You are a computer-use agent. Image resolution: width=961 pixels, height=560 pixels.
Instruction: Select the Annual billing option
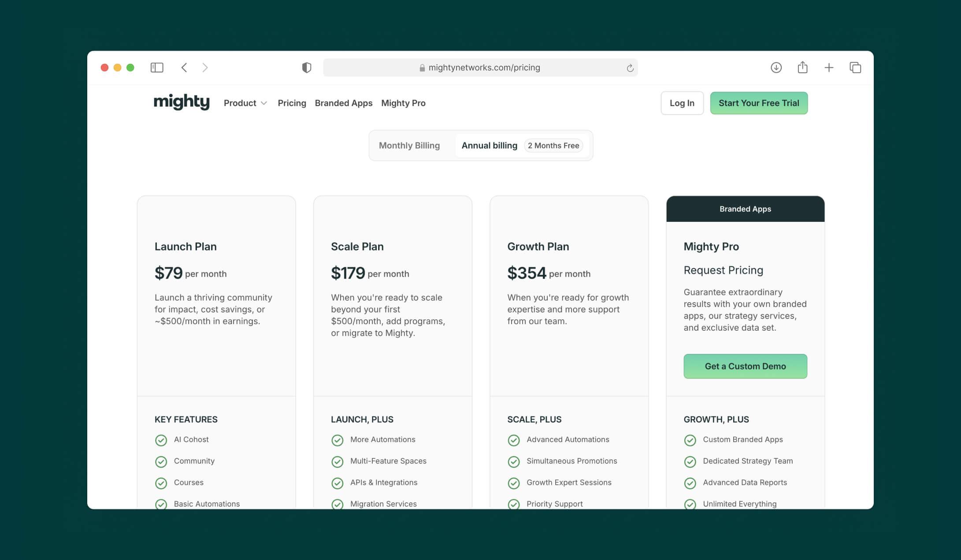tap(489, 145)
